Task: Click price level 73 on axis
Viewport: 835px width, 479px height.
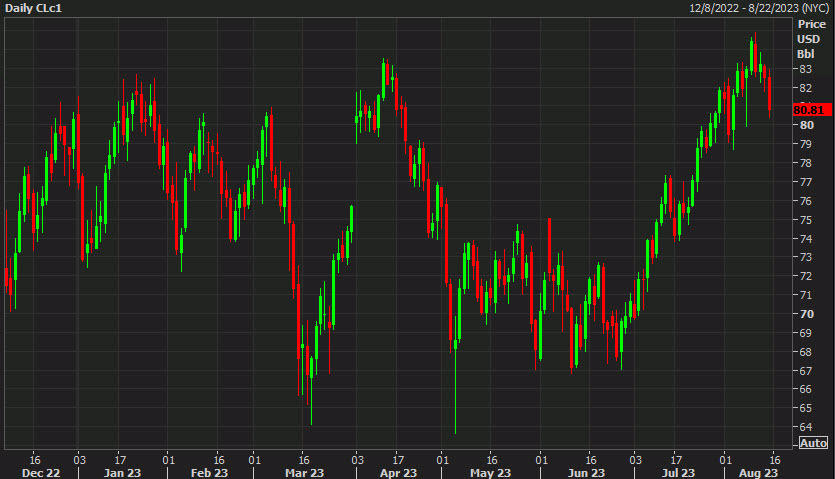Action: pos(806,257)
